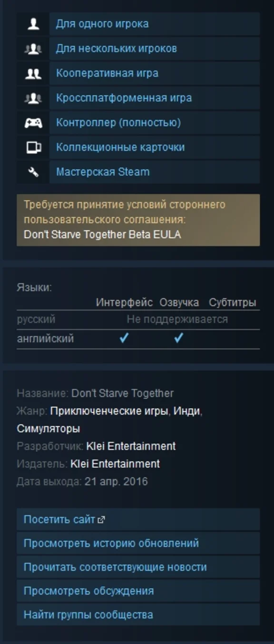Click the single-player person icon
Image resolution: width=274 pixels, height=644 pixels.
tap(33, 24)
